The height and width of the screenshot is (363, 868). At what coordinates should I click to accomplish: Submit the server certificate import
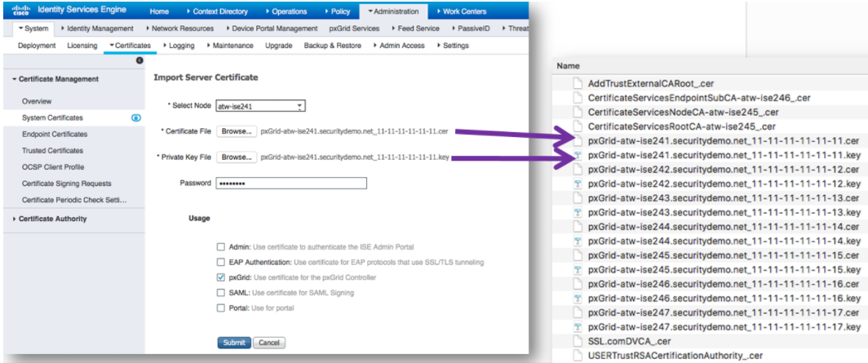(x=234, y=343)
